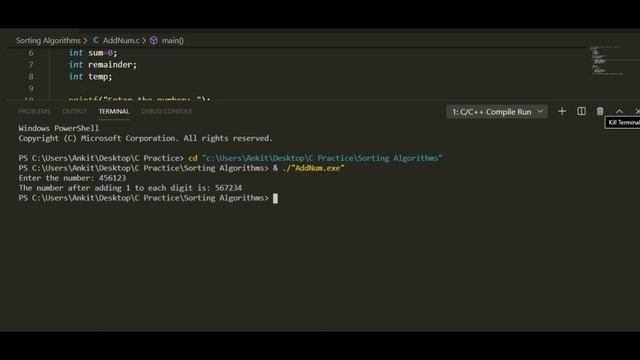Click the cd command path text

(x=322, y=158)
